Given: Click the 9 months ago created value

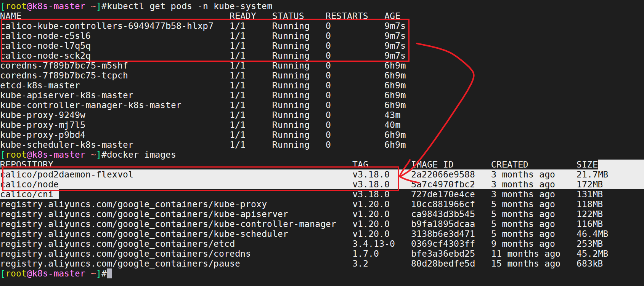Looking at the screenshot, I should click(523, 244).
